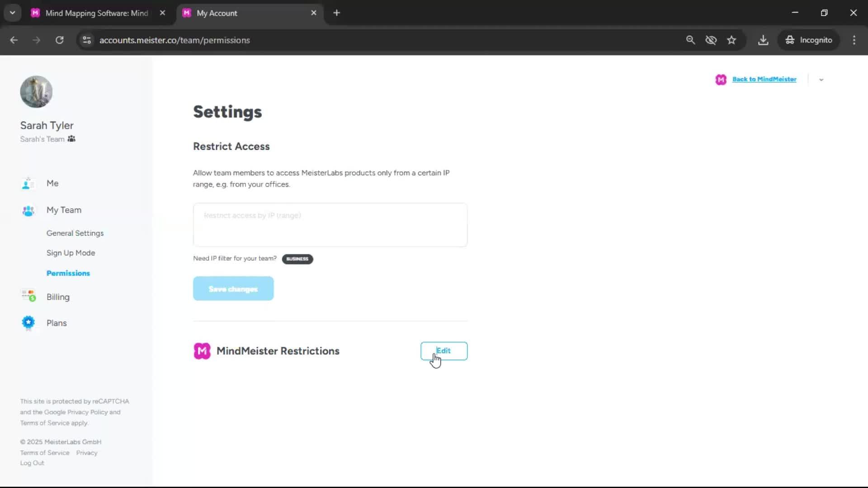
Task: Click Log Out in the sidebar footer
Action: (32, 463)
